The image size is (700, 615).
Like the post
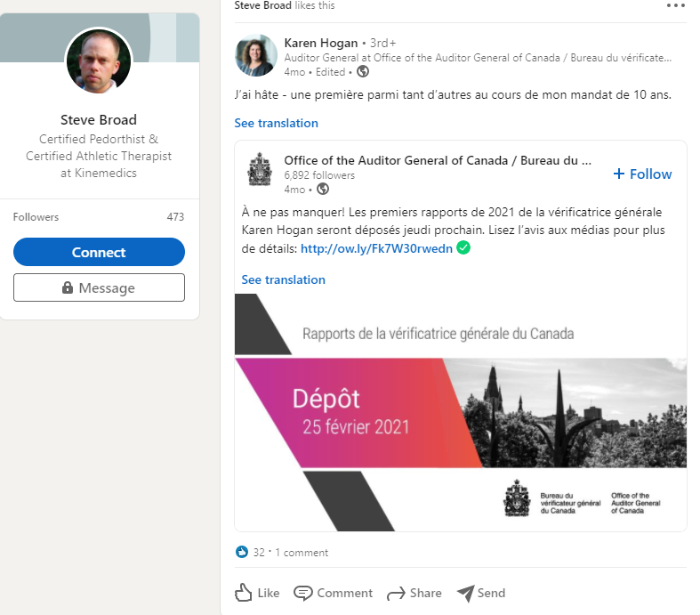coord(257,593)
